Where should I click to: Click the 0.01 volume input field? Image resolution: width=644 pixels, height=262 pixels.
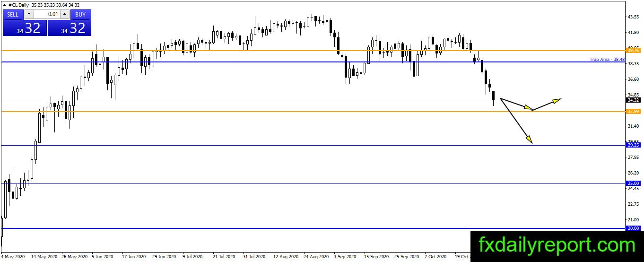(x=47, y=14)
